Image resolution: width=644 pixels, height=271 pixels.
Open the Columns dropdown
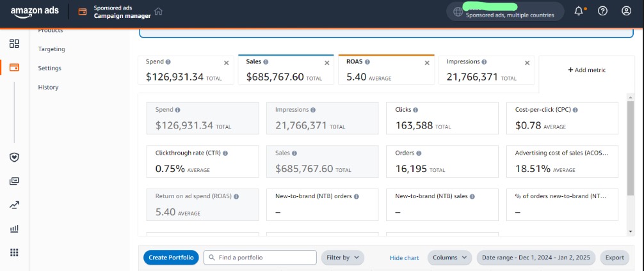click(x=449, y=258)
